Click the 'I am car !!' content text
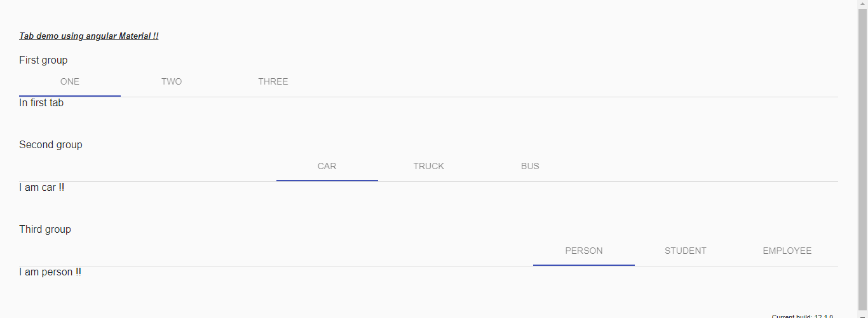The height and width of the screenshot is (318, 868). [42, 188]
